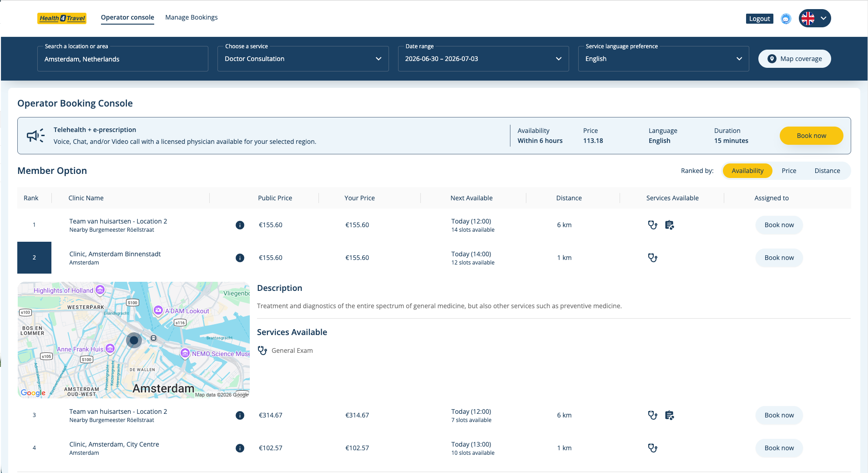Select Clinic, Amsterdam Binnenstadt name
The width and height of the screenshot is (868, 473).
pyautogui.click(x=115, y=254)
